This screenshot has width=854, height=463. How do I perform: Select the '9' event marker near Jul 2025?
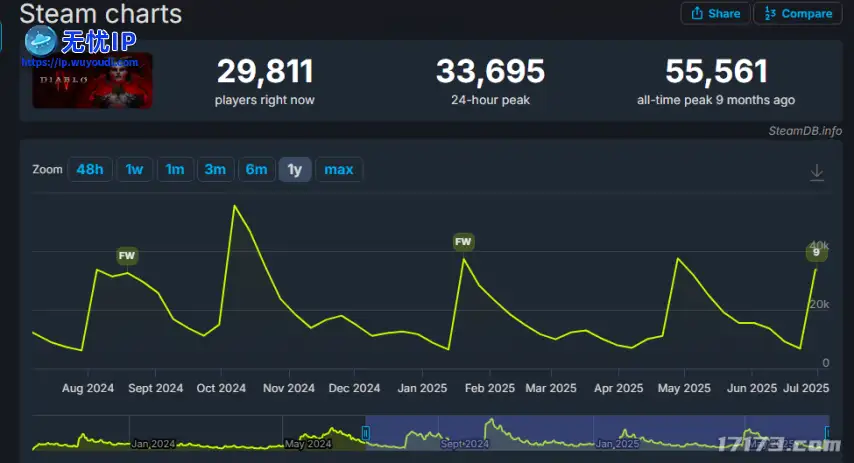(x=816, y=253)
